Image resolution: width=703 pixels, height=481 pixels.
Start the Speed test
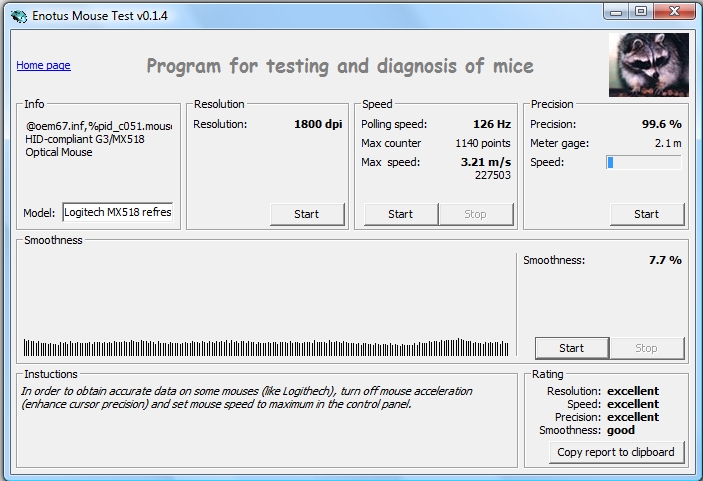tap(401, 214)
